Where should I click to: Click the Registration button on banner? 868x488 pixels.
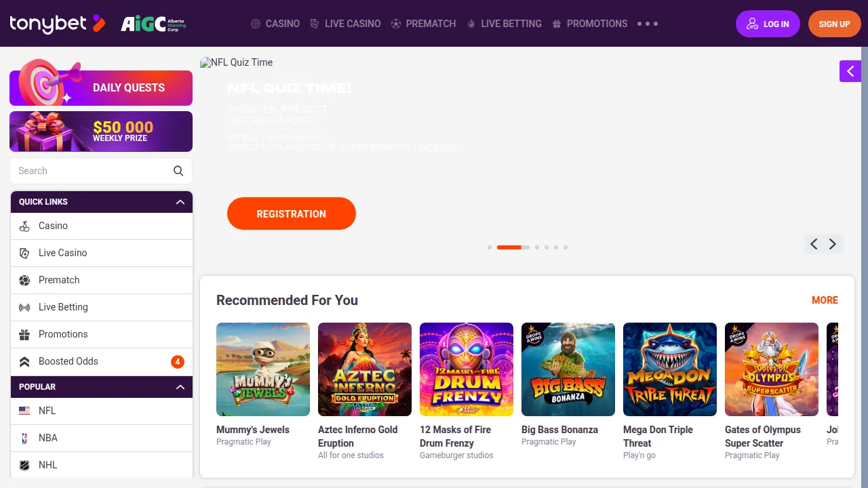click(292, 213)
